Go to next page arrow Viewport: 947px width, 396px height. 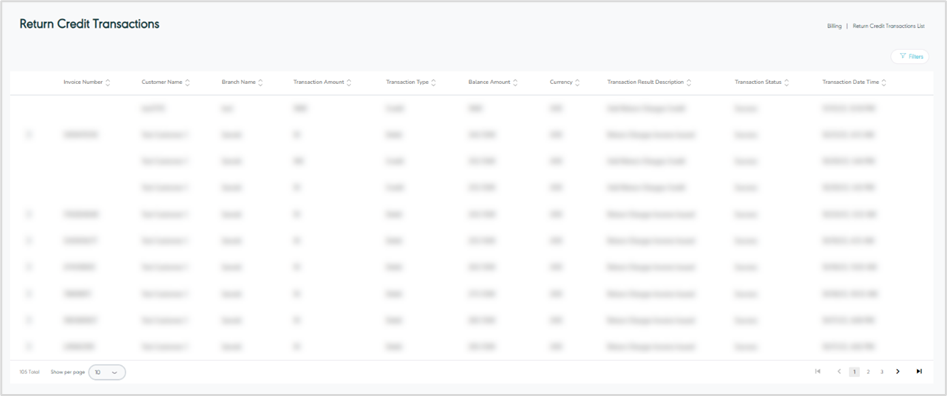tap(898, 372)
